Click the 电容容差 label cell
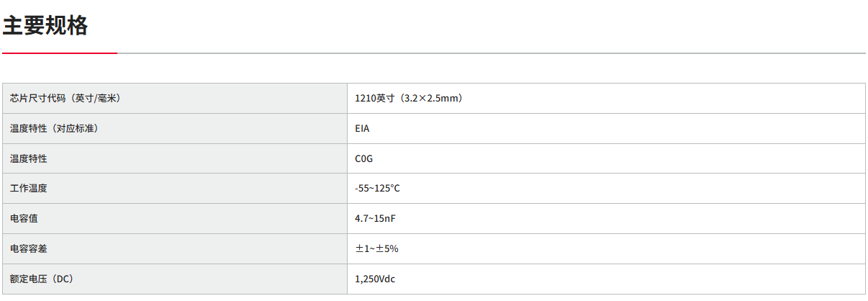Viewport: 868px width, 301px height. [x=29, y=248]
